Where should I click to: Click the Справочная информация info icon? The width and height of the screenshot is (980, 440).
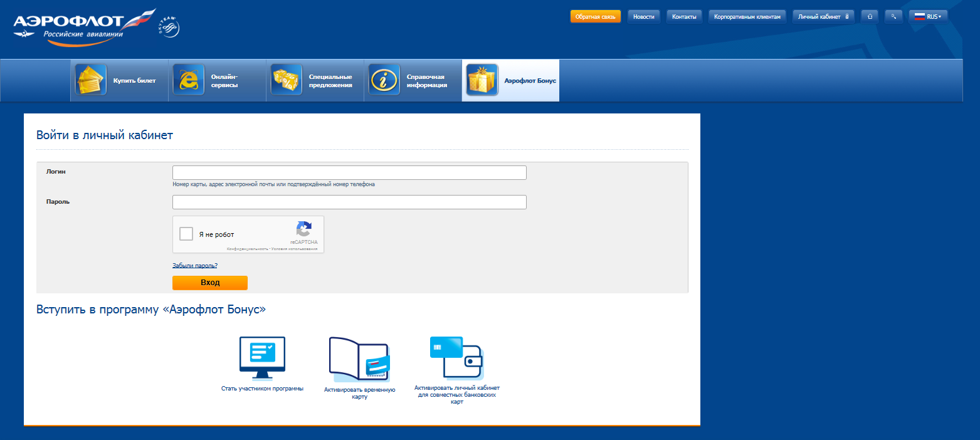[384, 80]
